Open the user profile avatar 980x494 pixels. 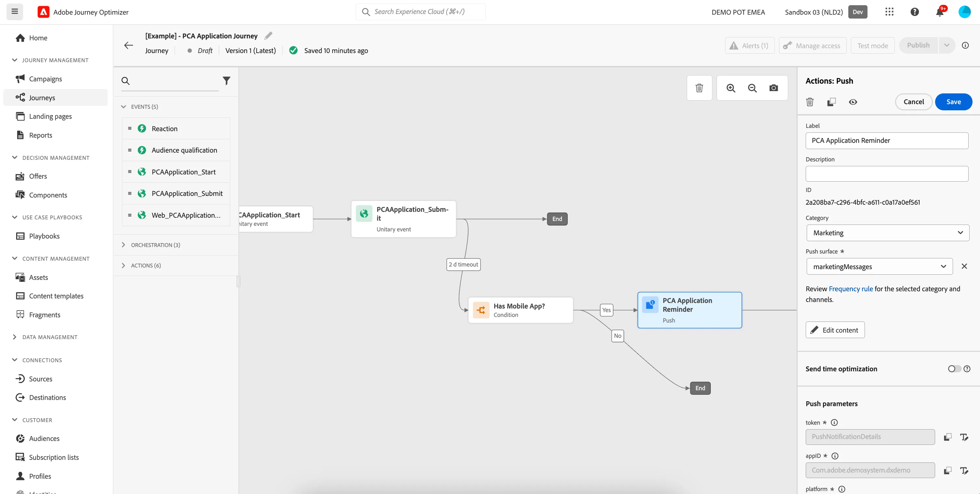[x=964, y=12]
